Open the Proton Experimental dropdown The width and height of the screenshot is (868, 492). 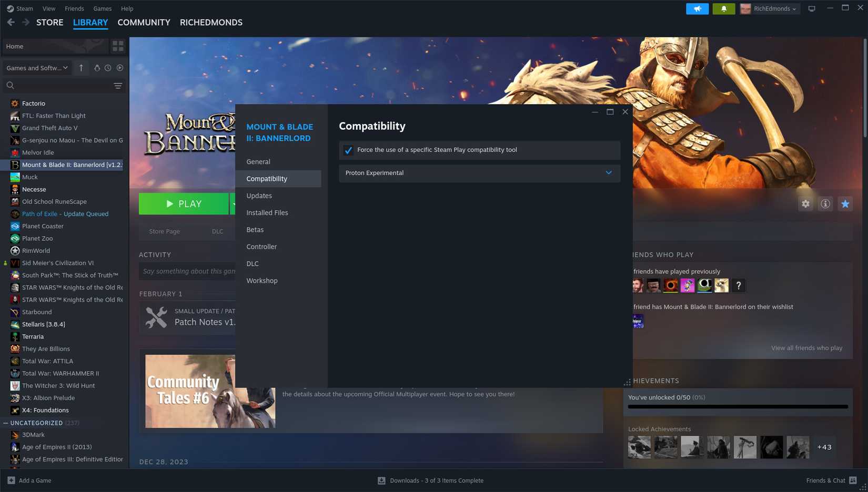pos(608,173)
